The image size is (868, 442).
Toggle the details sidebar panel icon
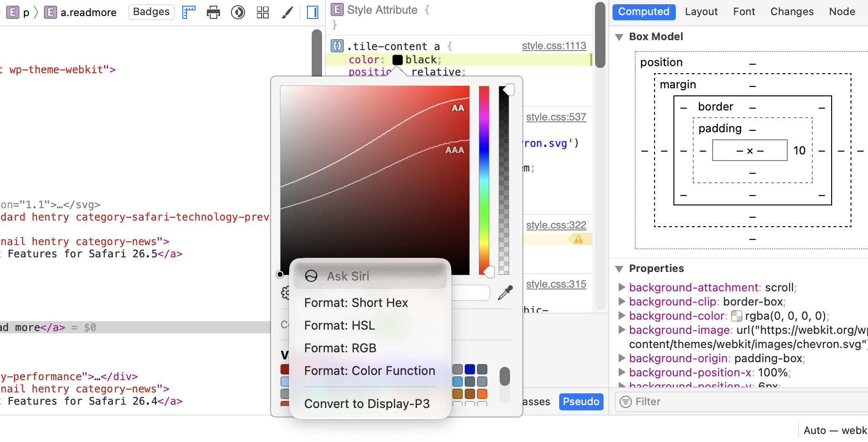313,12
